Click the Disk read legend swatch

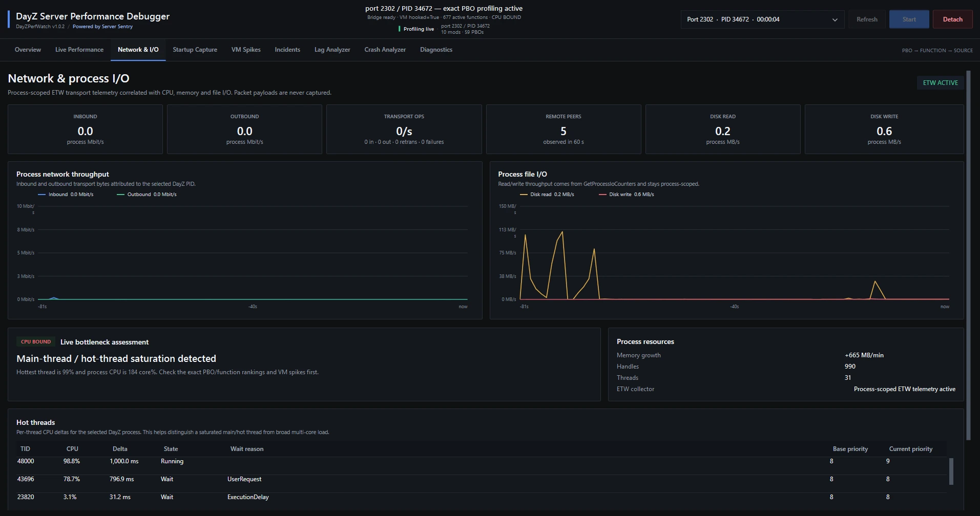(x=524, y=195)
